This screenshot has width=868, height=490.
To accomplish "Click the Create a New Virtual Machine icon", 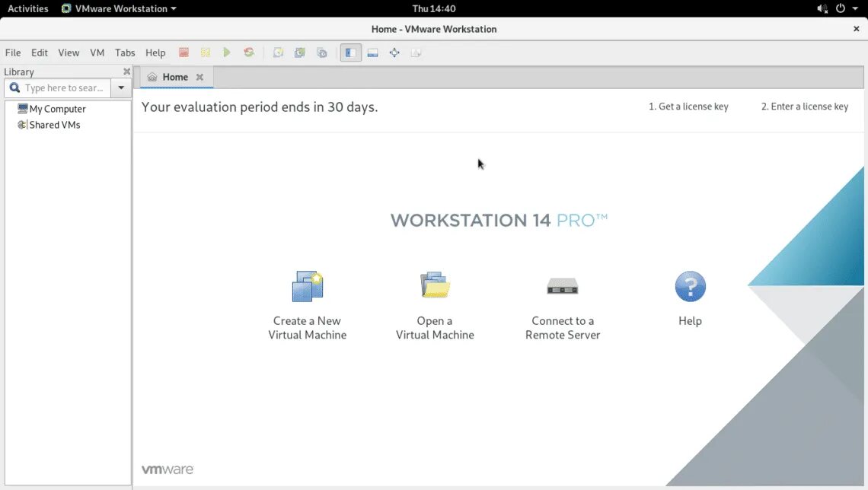I will click(308, 286).
